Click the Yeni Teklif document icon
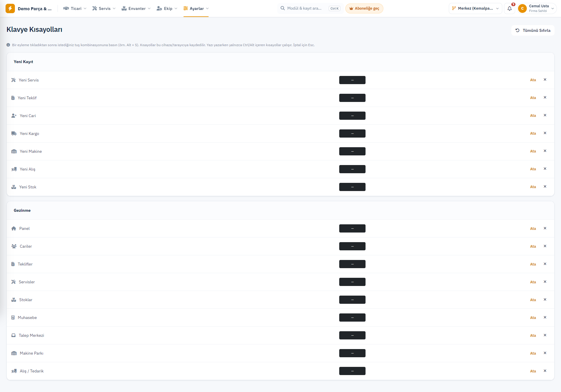561x392 pixels. tap(13, 98)
